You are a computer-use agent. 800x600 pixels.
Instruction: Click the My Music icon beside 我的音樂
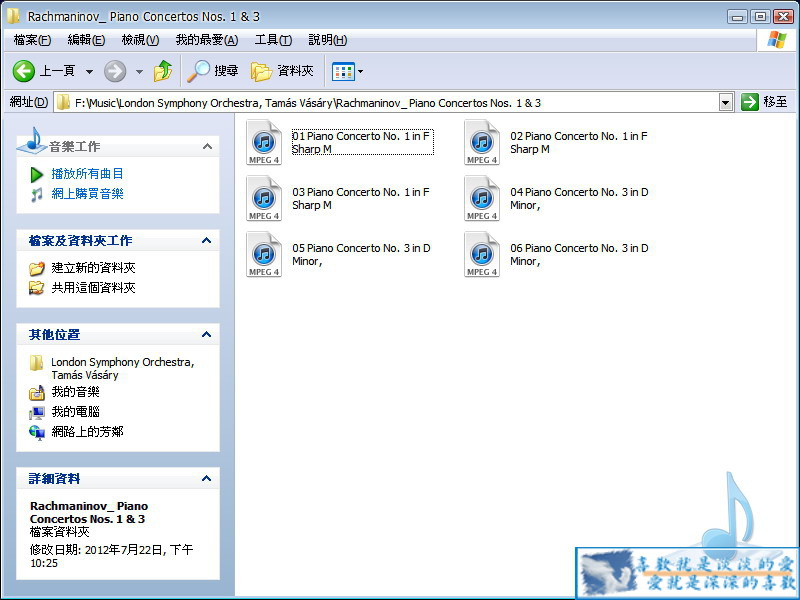(37, 392)
